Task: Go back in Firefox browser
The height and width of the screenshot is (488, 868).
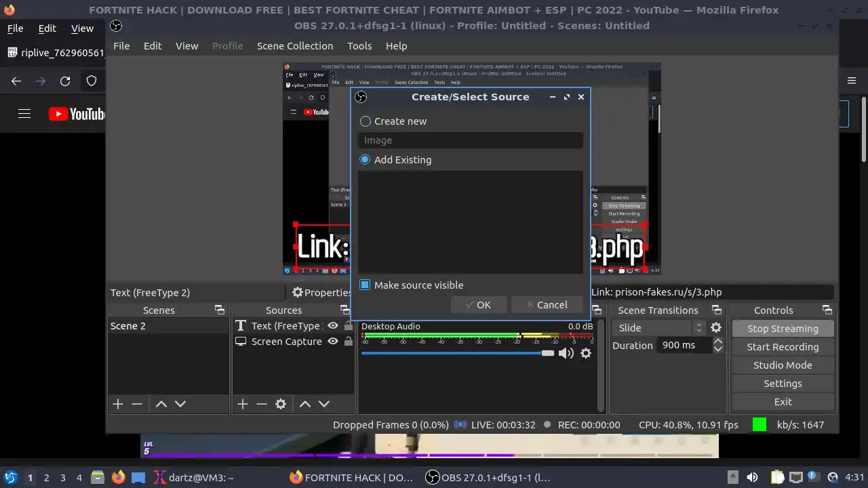Action: 16,81
